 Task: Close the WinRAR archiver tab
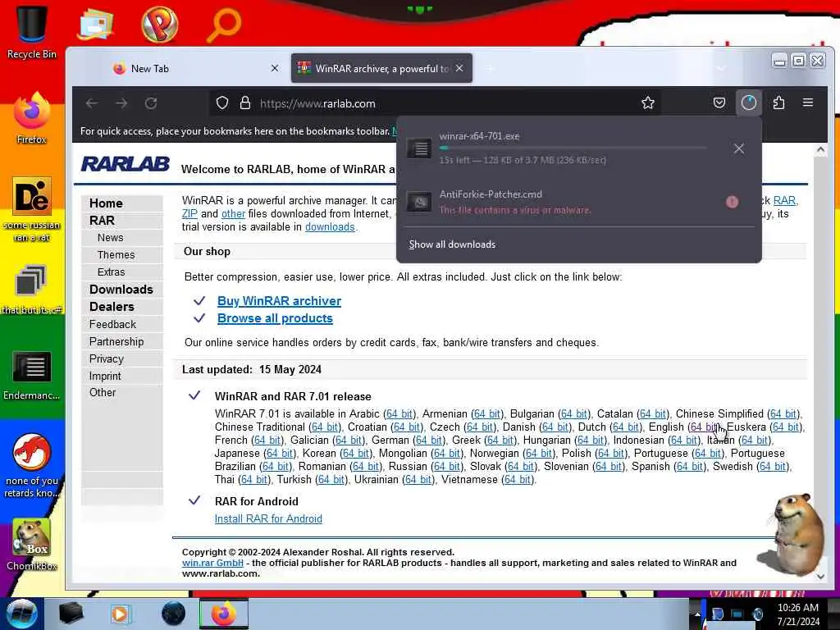pos(459,68)
